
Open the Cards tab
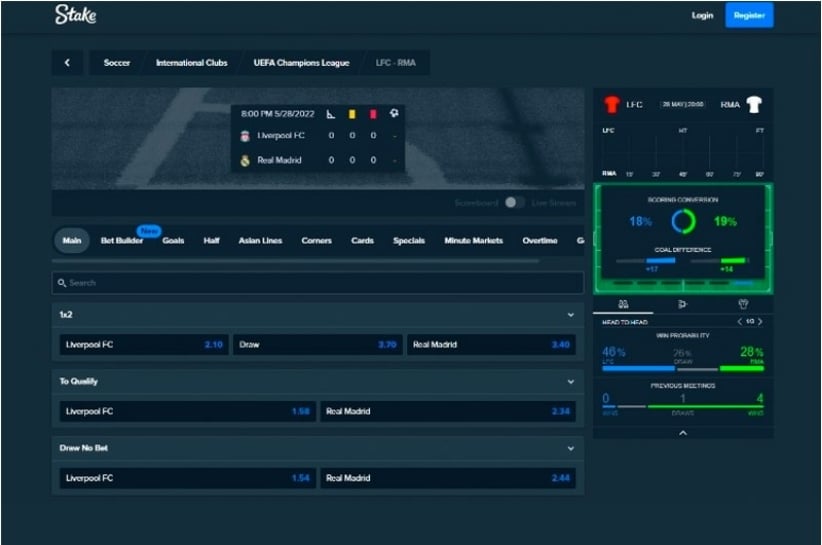(x=362, y=241)
